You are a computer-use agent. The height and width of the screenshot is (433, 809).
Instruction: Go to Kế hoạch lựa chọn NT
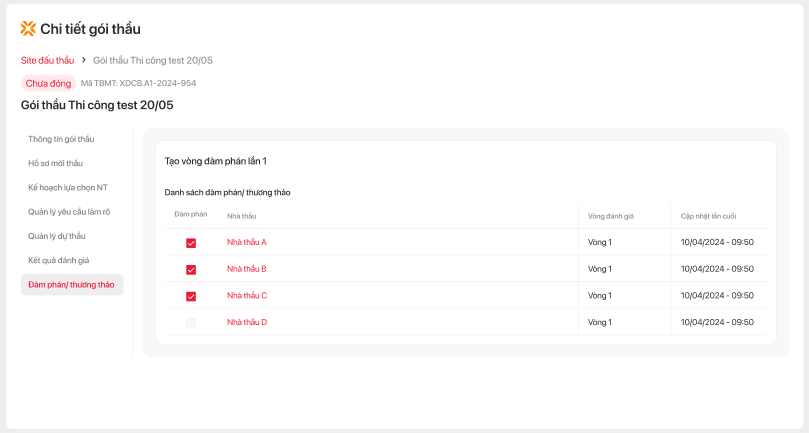click(68, 187)
